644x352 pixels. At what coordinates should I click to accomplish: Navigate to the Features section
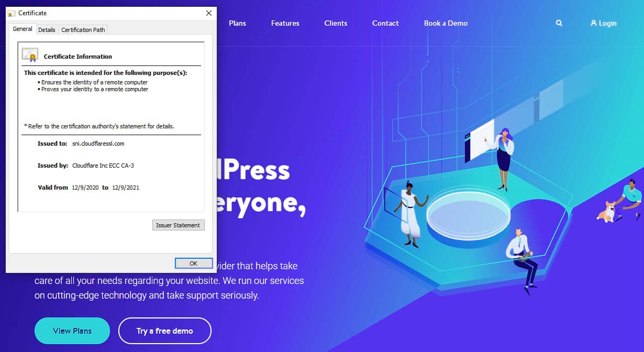285,23
